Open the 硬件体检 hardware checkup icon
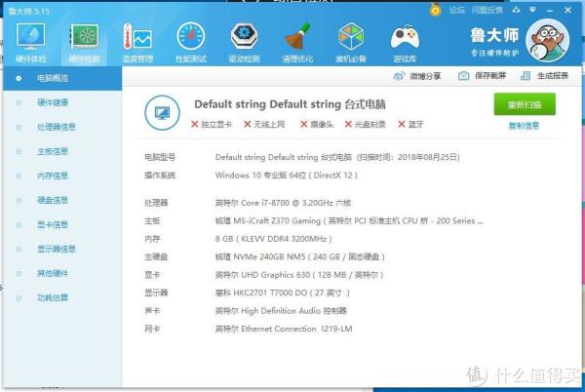 tap(30, 43)
